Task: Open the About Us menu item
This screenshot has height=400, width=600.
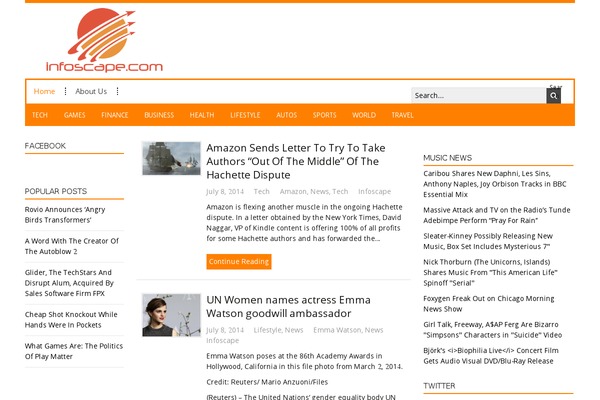Action: (x=91, y=91)
